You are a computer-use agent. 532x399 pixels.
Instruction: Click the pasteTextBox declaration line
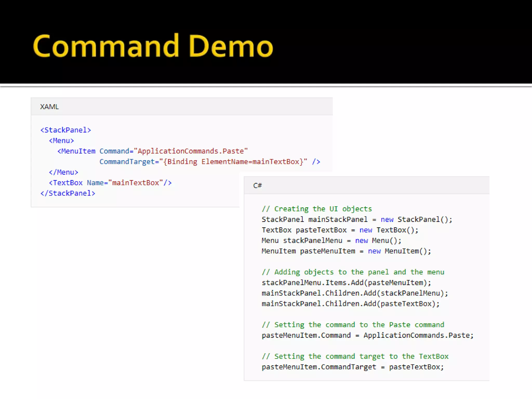[x=340, y=230]
